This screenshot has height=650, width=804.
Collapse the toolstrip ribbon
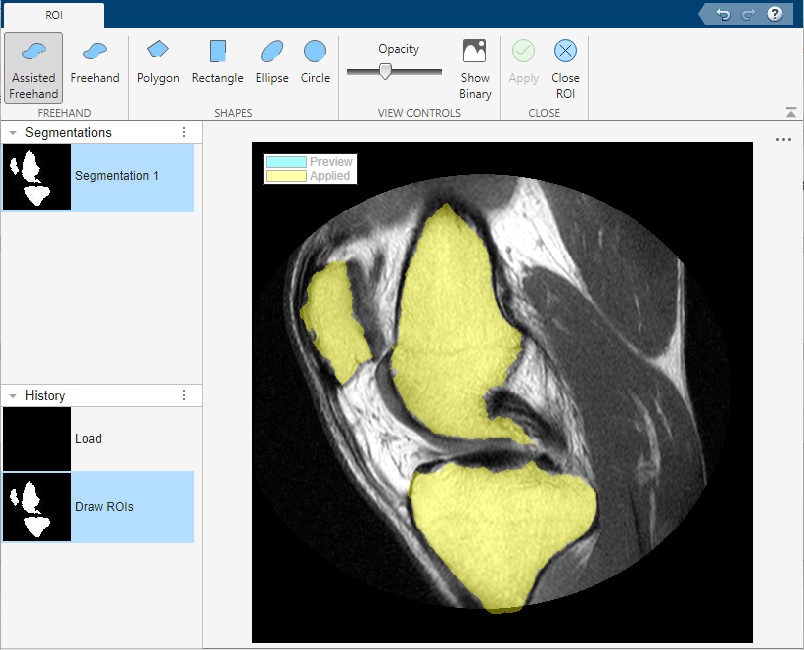tap(791, 112)
